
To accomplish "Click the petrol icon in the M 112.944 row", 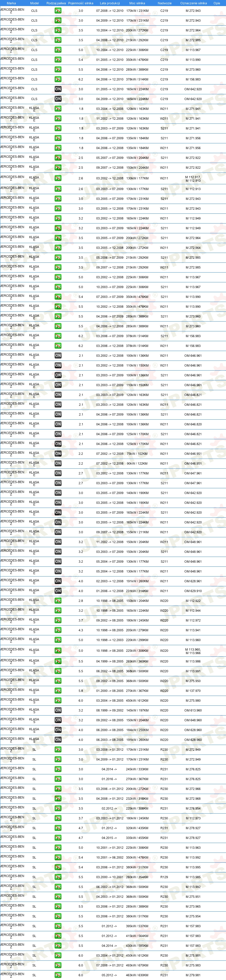I will (58, 611).
